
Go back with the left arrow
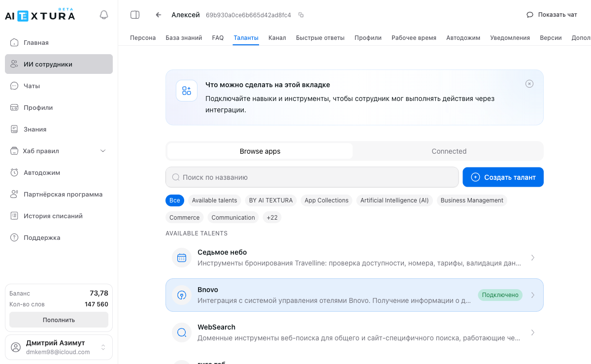(x=158, y=15)
